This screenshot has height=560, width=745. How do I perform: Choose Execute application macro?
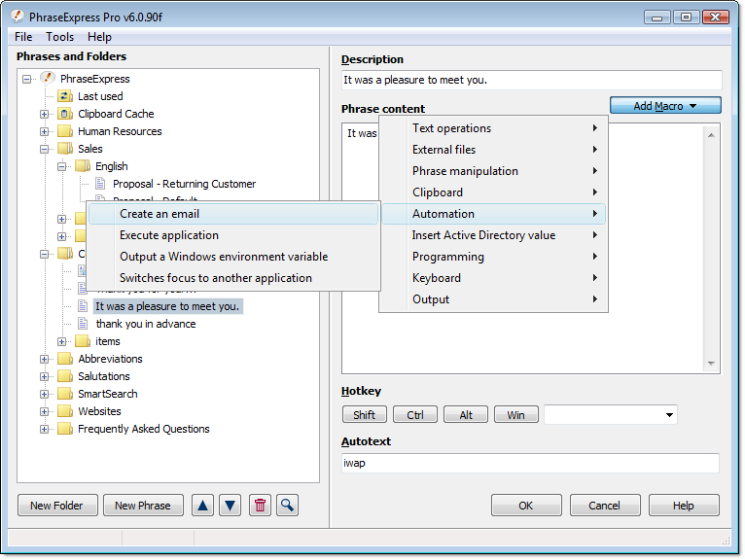[233, 235]
